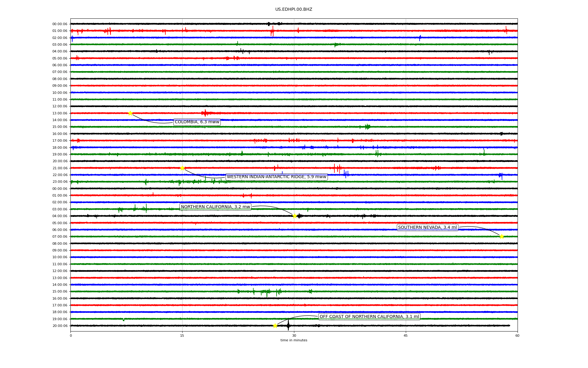The width and height of the screenshot is (588, 368).
Task: Click the x-axis label 'time in minutes'
Action: (294, 340)
